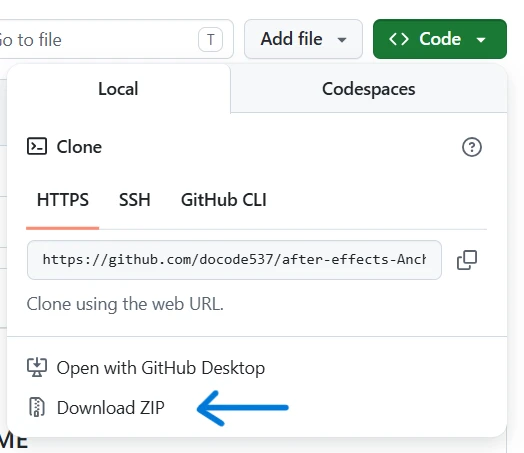Click the clone URL text field

click(x=234, y=260)
